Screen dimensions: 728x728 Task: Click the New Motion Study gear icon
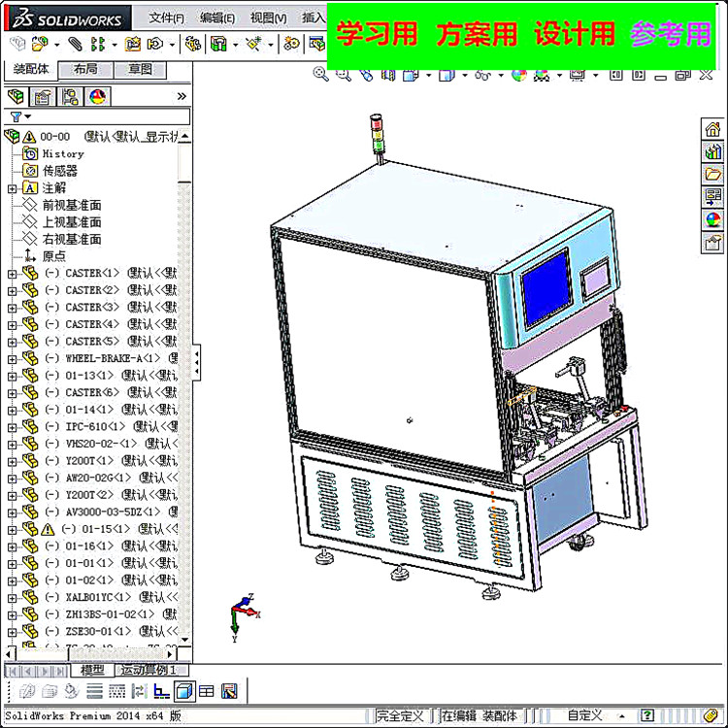pos(291,44)
